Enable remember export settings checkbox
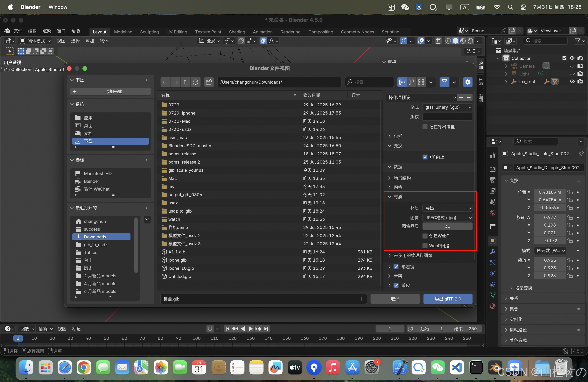 (x=425, y=127)
